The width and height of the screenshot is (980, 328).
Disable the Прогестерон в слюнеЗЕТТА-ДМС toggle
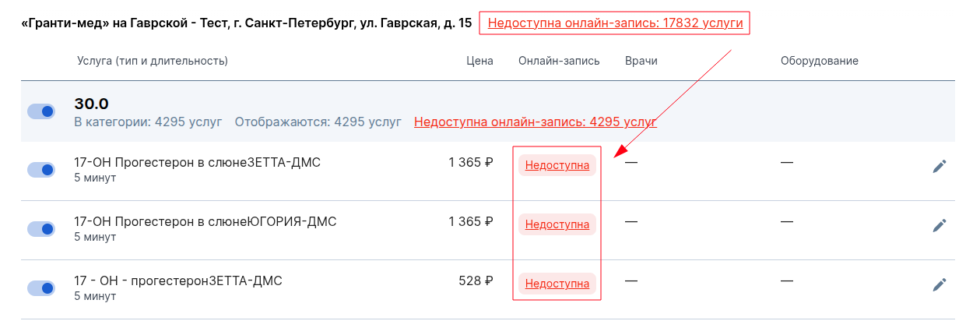[41, 169]
